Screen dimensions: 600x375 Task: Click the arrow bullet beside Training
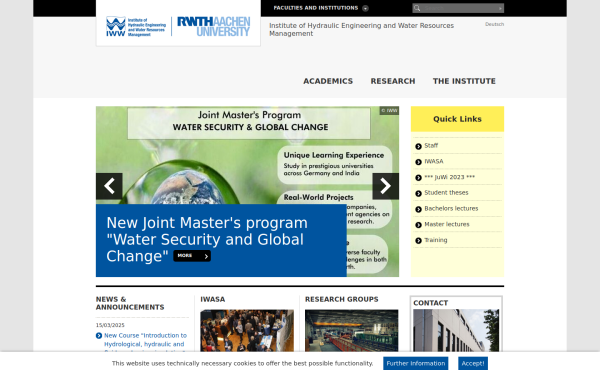418,240
